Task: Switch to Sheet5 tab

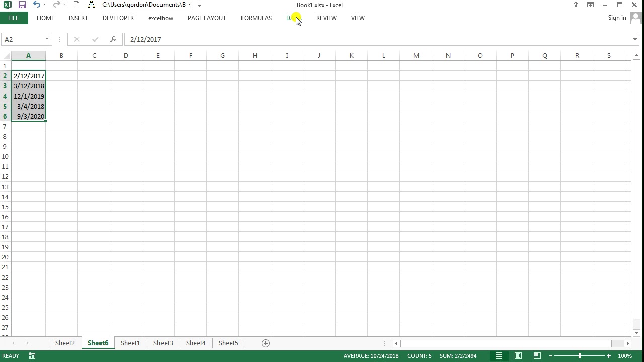Action: [228, 343]
